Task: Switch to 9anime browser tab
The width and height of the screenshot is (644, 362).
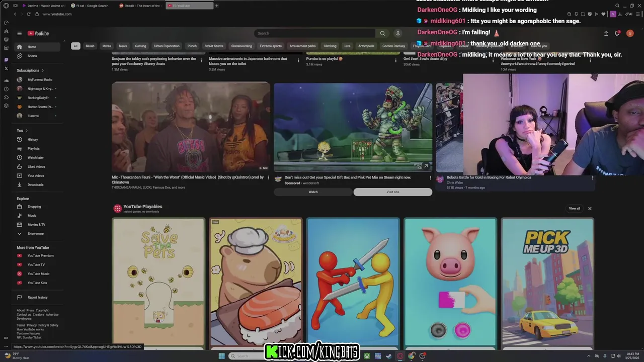Action: [44, 6]
